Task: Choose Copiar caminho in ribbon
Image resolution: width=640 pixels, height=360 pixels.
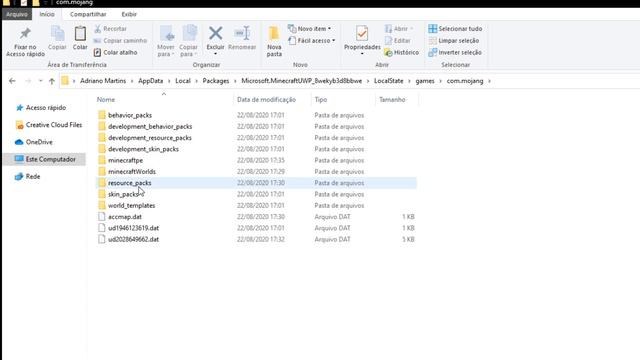Action: [120, 41]
